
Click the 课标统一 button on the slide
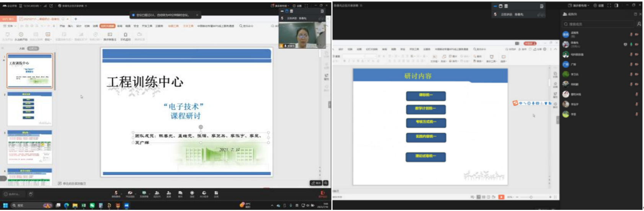click(x=426, y=95)
